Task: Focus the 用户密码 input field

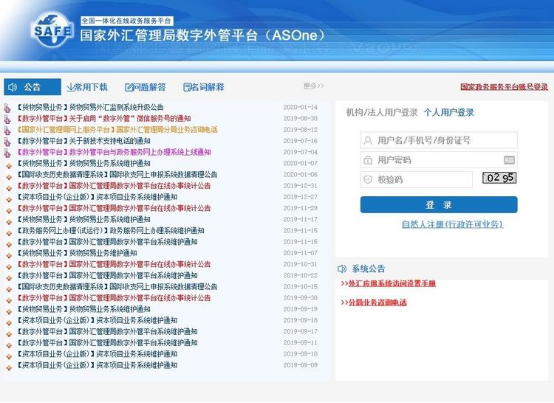Action: [x=439, y=160]
